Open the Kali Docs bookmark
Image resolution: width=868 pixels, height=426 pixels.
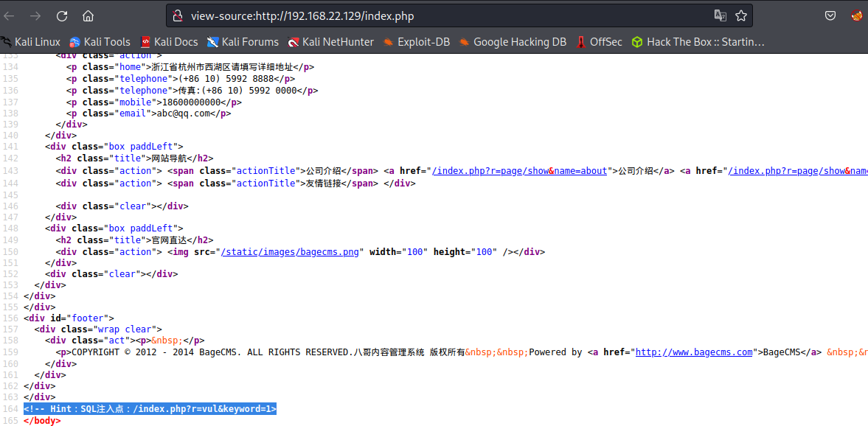pyautogui.click(x=169, y=42)
